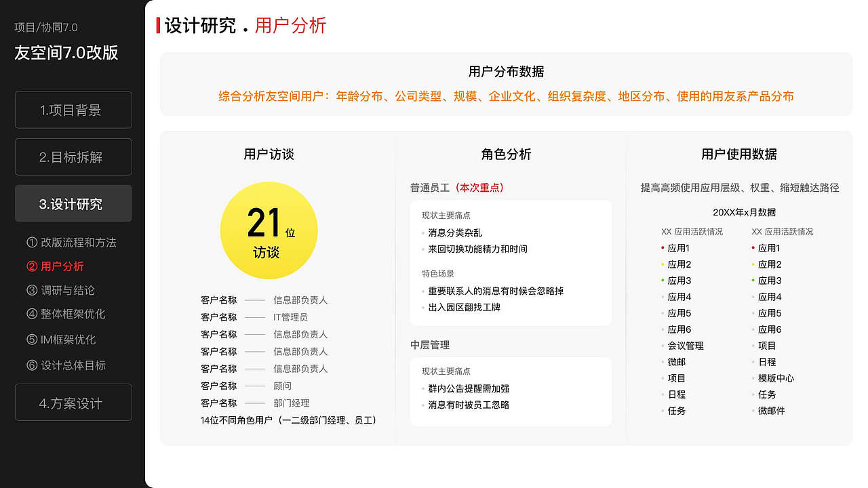Click the red bar beside 设计研究 title
Screen dimensions: 868x488
[158, 25]
